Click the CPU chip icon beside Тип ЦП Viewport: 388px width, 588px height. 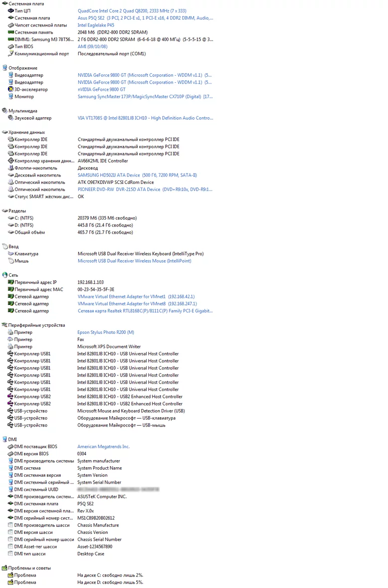coord(11,11)
